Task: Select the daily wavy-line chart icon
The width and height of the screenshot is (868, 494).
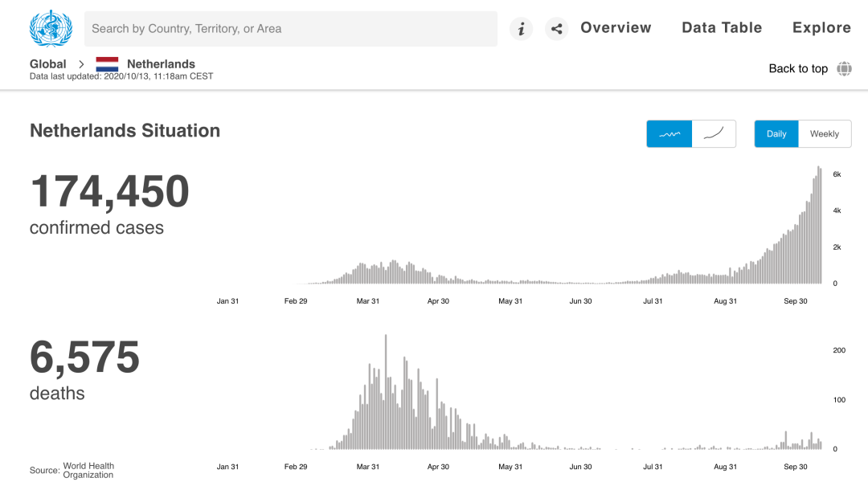Action: 669,134
